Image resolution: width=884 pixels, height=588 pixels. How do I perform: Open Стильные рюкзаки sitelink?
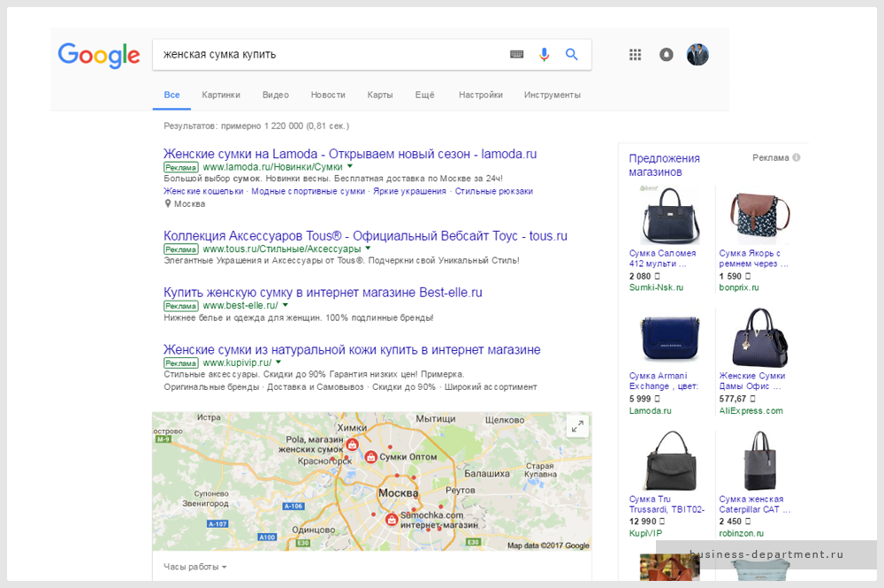point(494,191)
